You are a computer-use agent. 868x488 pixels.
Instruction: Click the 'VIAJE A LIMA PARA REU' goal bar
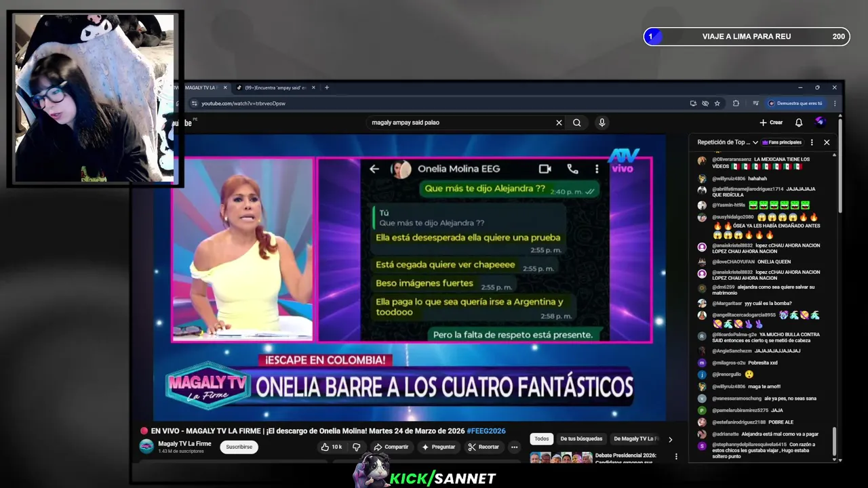click(x=747, y=37)
